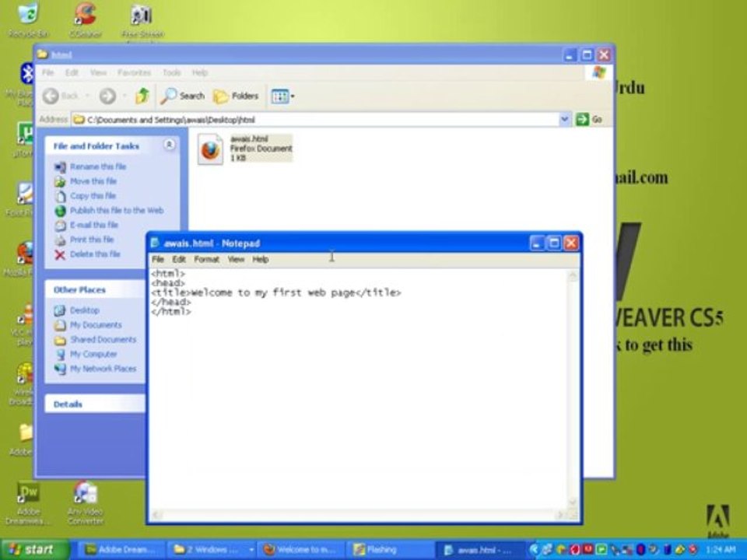Click the Other Places panel header
Viewport: 747px width, 560px height.
(x=95, y=290)
